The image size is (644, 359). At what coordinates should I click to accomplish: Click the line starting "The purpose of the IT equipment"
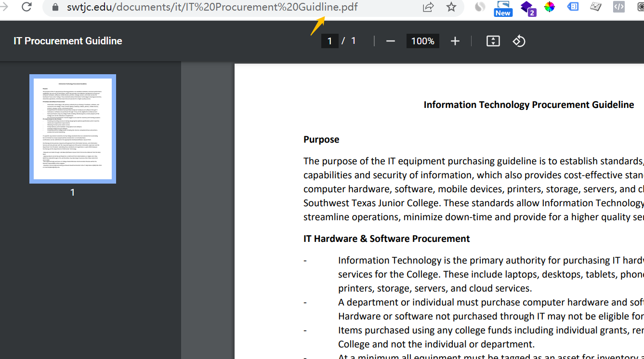[x=473, y=161]
